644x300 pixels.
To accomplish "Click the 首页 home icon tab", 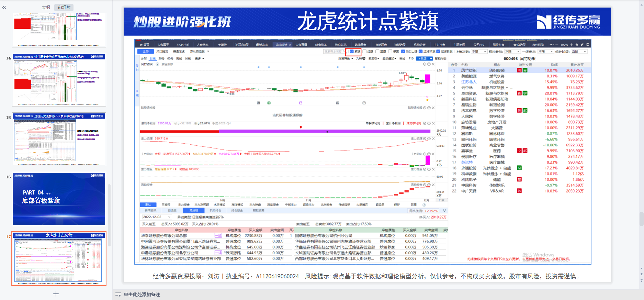I will [144, 45].
